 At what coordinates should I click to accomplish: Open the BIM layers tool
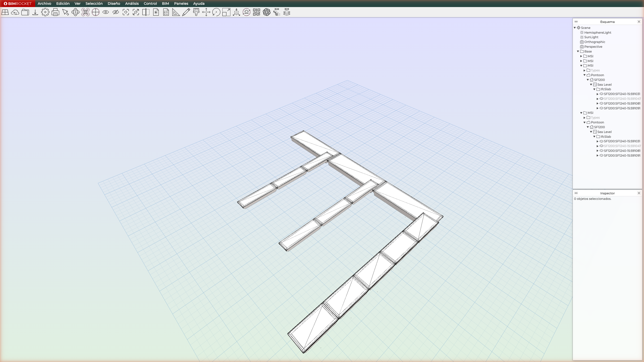[x=287, y=12]
